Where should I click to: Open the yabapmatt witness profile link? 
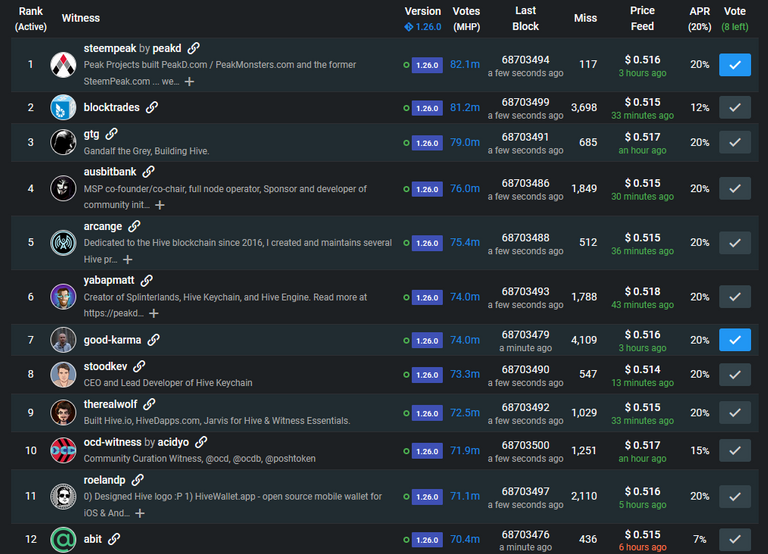tap(110, 281)
